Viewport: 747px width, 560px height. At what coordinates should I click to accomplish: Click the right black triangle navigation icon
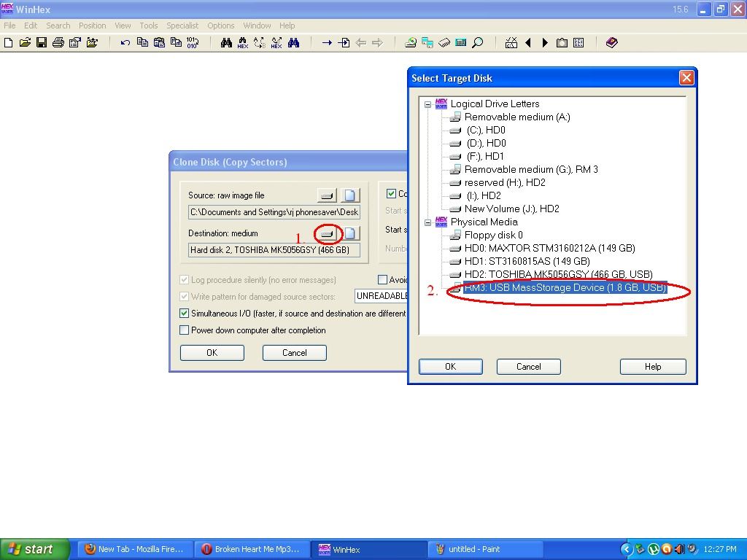pos(545,43)
